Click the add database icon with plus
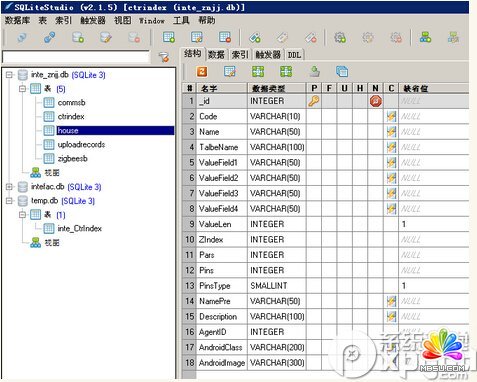The width and height of the screenshot is (477, 382). click(78, 37)
